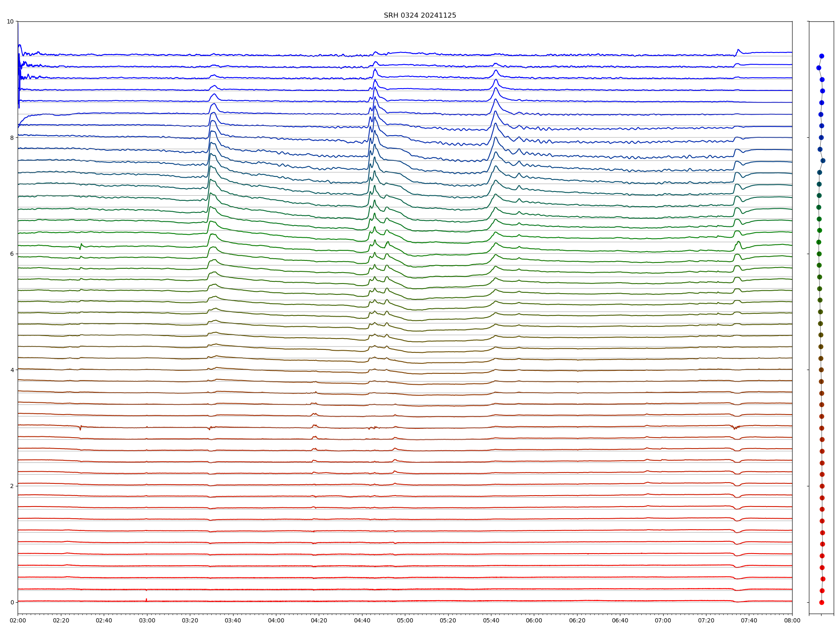Screen dimensions: 840x630
Task: Click the bottommost red dot in right panel
Action: 822,602
